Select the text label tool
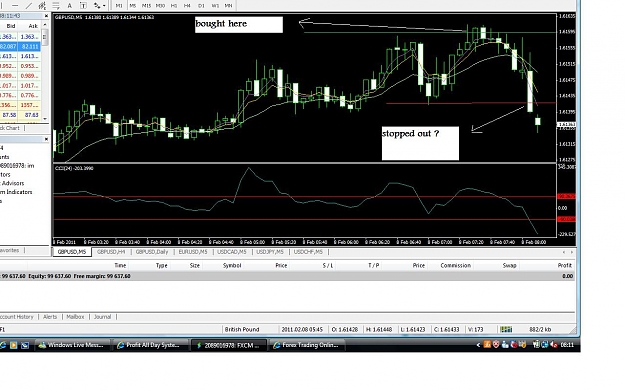Image resolution: width=625 pixels, height=391 pixels. pos(83,5)
